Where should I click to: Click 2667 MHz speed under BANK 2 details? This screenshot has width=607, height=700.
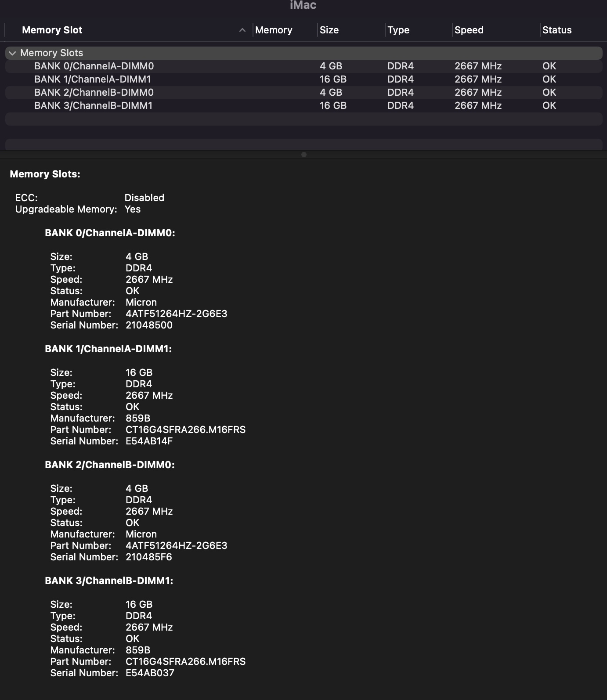(149, 511)
